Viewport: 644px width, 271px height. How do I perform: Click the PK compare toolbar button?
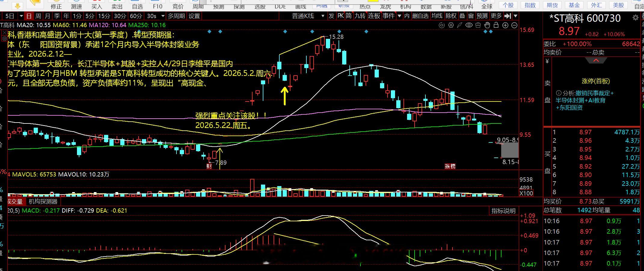tap(340, 16)
